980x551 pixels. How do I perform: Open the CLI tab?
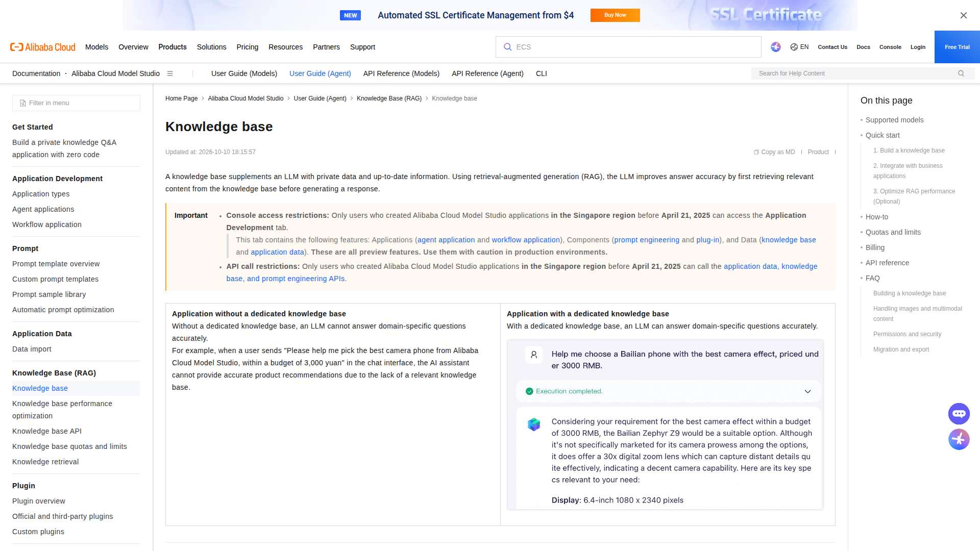[x=542, y=73]
